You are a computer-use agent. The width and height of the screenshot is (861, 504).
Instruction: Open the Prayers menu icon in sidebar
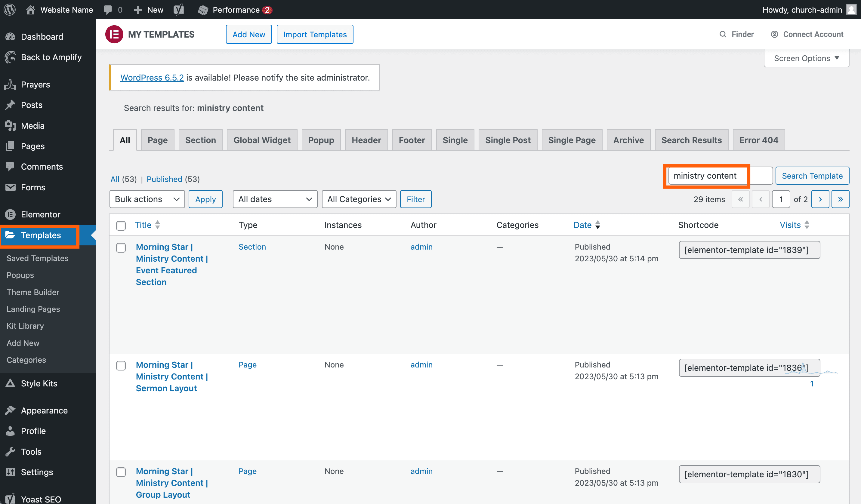click(10, 84)
